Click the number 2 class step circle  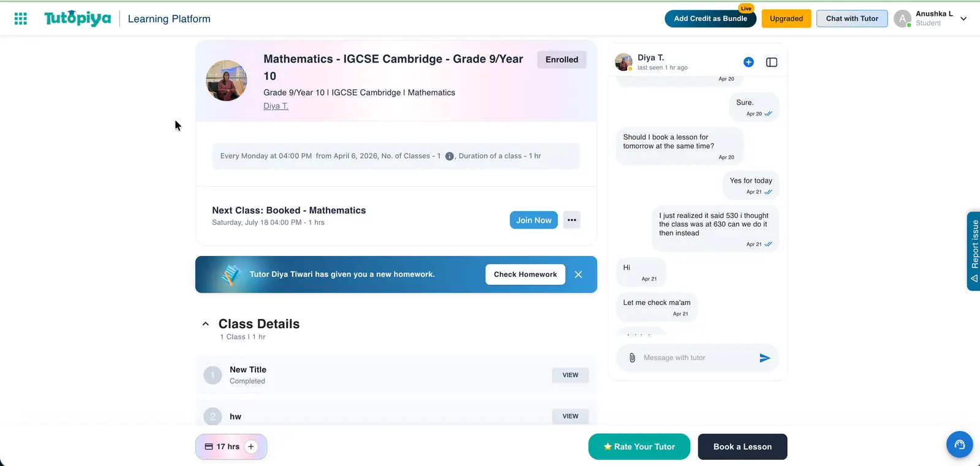click(213, 416)
